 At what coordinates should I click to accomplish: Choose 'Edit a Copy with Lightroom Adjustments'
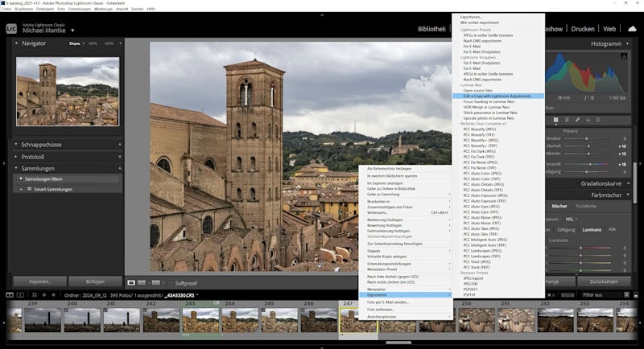pyautogui.click(x=497, y=96)
